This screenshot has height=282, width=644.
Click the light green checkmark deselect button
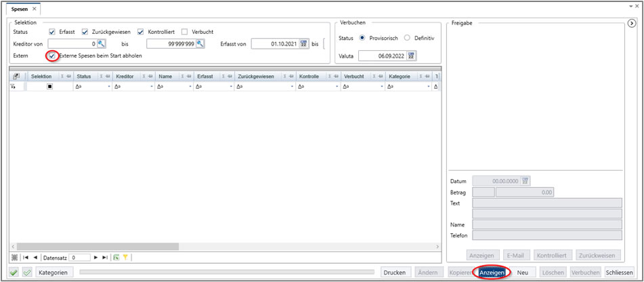(28, 272)
